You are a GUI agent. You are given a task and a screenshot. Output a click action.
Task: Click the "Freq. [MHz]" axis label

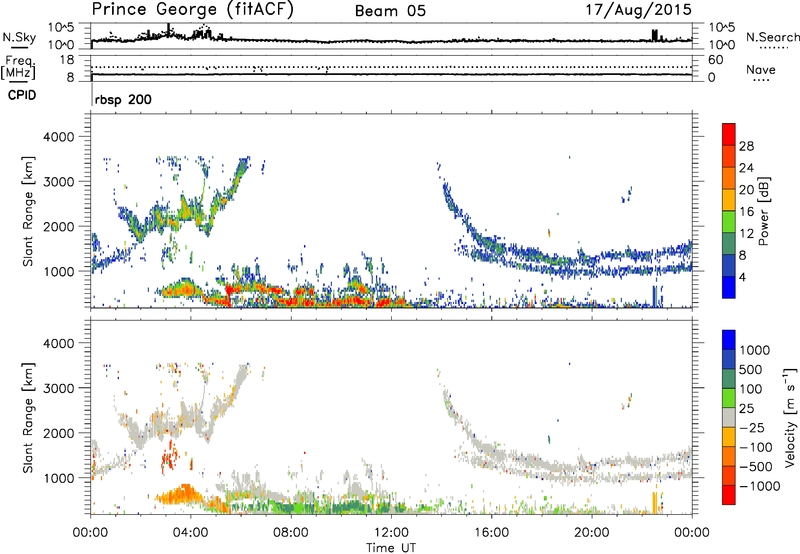pos(18,67)
